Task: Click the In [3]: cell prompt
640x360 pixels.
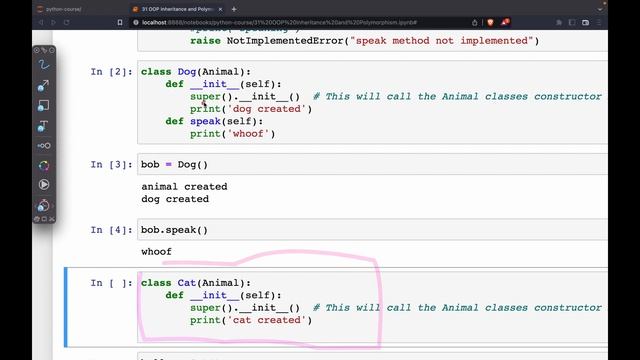Action: click(111, 164)
